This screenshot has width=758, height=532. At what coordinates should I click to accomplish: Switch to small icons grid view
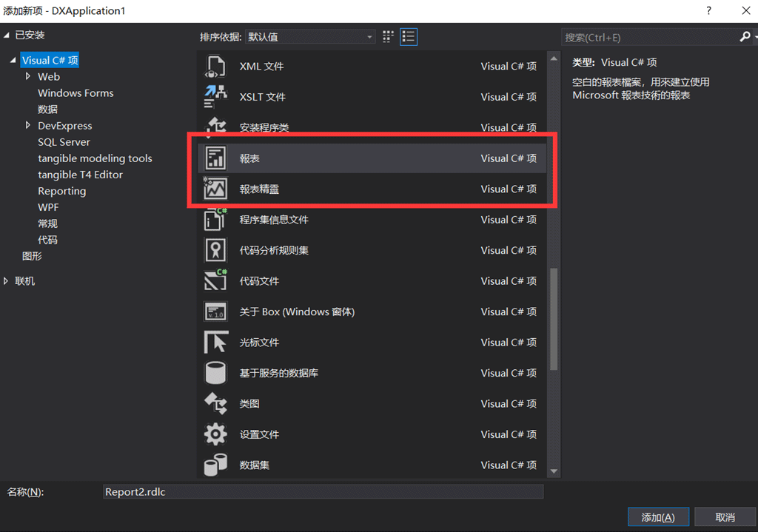[388, 37]
